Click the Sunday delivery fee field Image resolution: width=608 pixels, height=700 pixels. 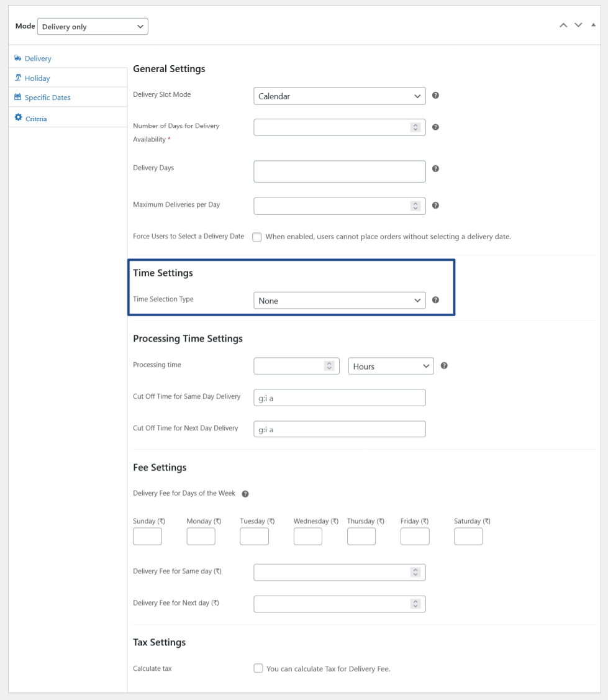pos(147,537)
